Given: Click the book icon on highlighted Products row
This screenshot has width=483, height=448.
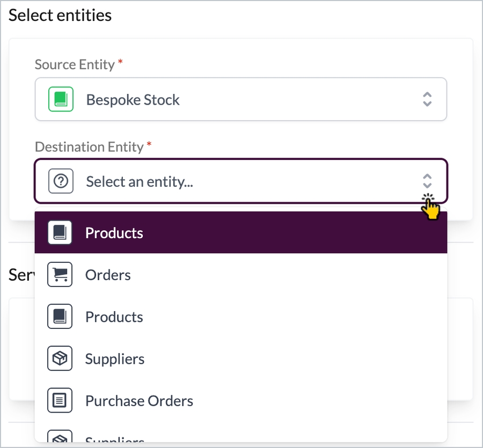Looking at the screenshot, I should tap(60, 233).
